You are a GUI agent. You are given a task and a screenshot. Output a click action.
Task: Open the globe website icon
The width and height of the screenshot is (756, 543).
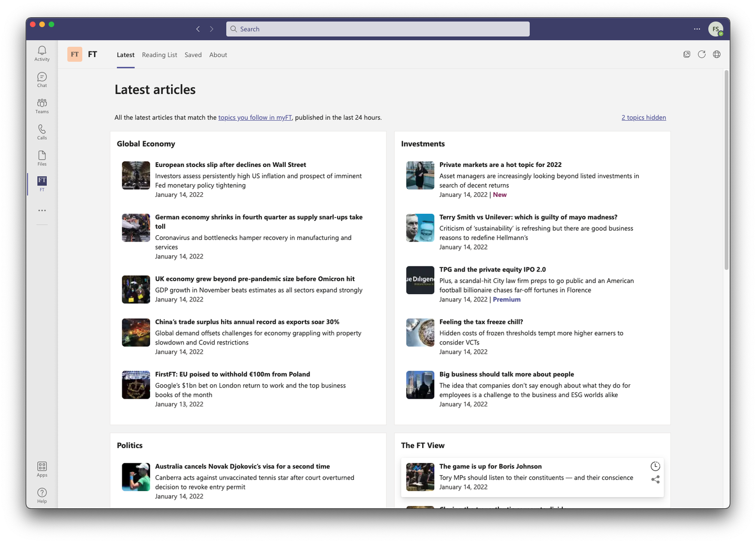click(717, 55)
